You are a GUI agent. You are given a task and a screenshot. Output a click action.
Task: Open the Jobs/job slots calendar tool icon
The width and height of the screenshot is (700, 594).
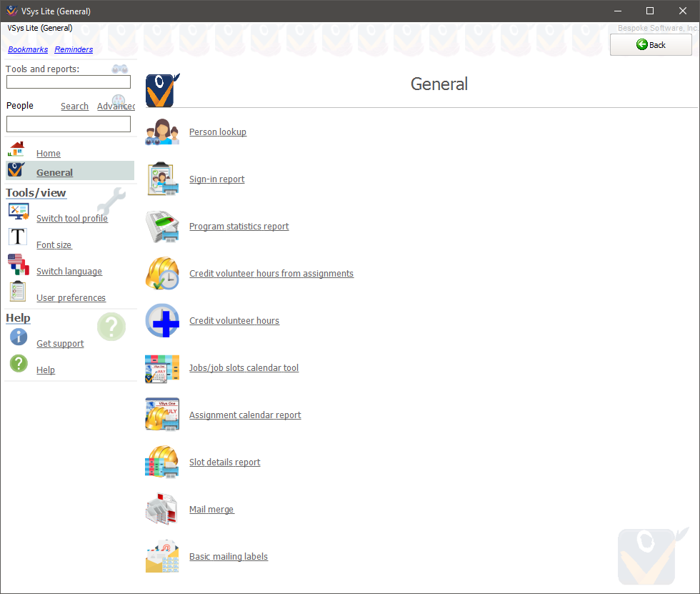pos(162,368)
